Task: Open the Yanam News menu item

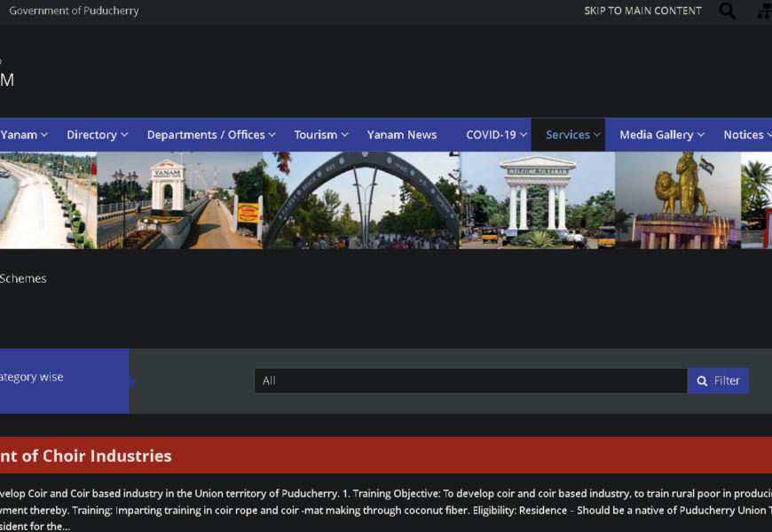Action: coord(402,135)
